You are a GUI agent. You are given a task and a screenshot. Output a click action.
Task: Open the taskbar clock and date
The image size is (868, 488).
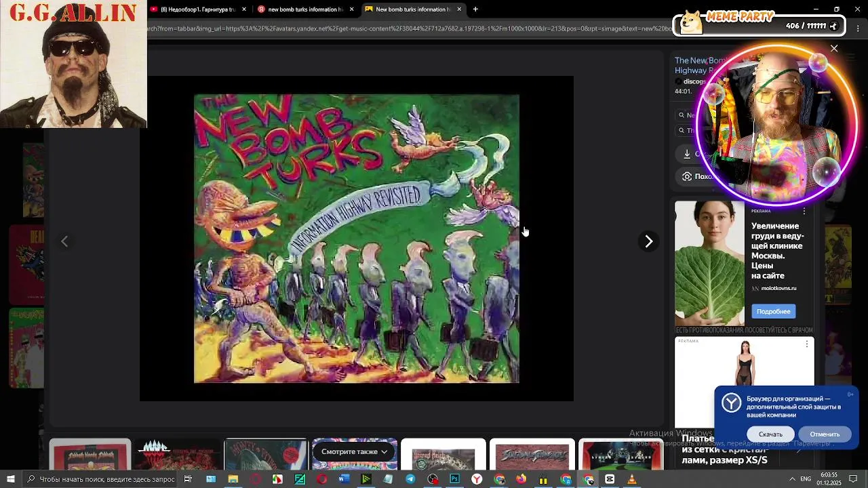click(829, 479)
